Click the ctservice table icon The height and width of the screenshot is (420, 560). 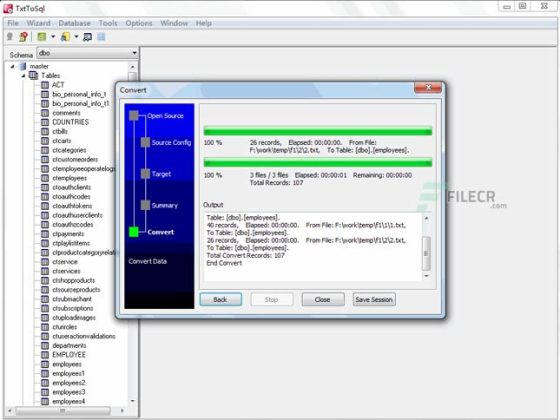pyautogui.click(x=45, y=262)
